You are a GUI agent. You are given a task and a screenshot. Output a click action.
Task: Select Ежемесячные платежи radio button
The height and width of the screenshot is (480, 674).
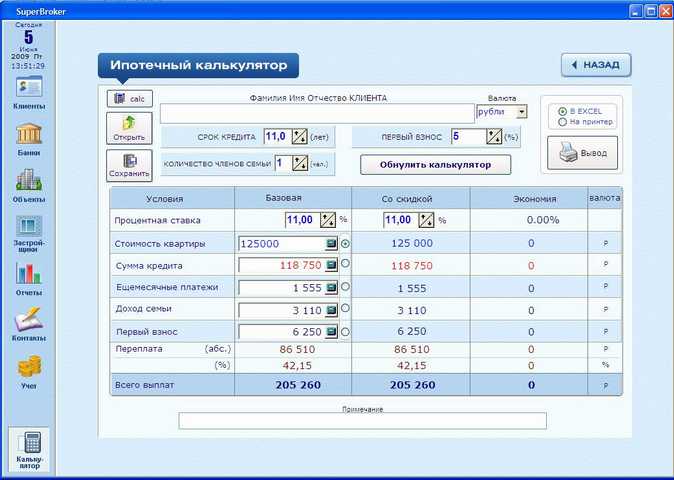coord(345,286)
